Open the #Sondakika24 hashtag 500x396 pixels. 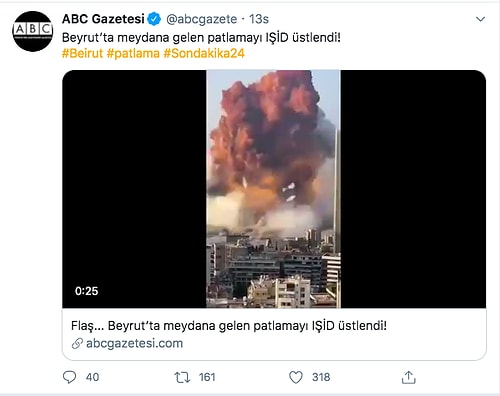[204, 53]
